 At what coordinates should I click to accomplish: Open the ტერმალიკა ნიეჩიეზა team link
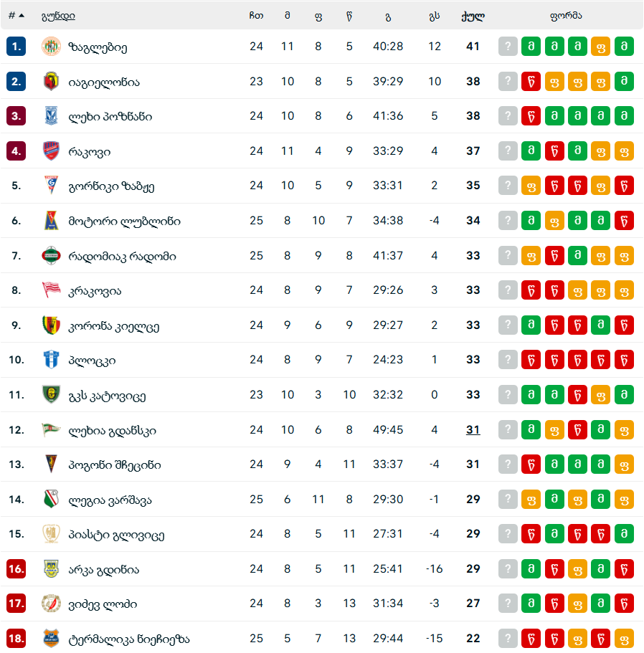pyautogui.click(x=129, y=639)
